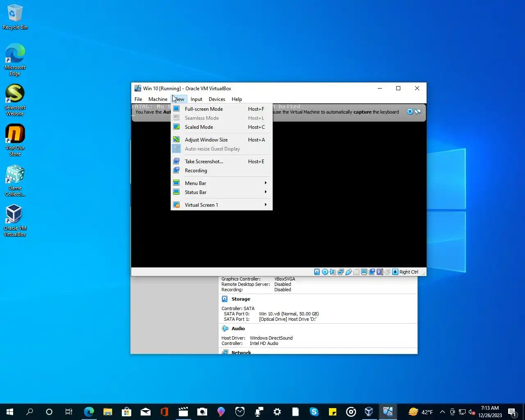Open Settings gear from the taskbar

coord(277,412)
